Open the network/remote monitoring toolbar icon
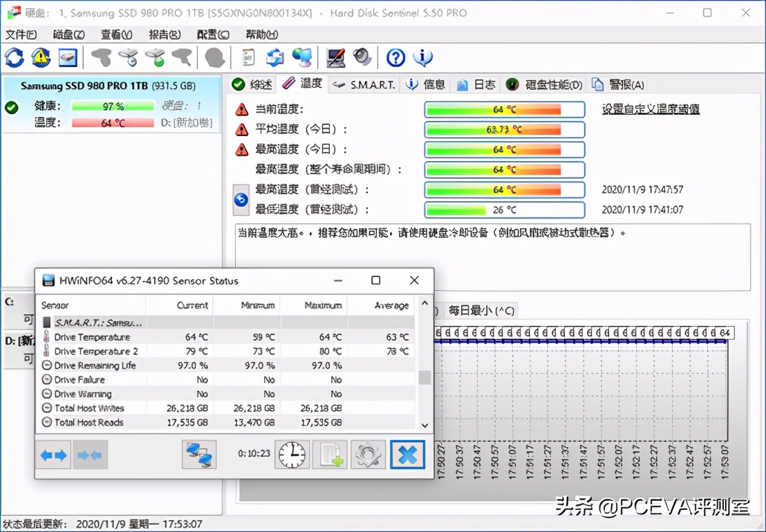Screen dimensions: 766x532 [x=302, y=57]
